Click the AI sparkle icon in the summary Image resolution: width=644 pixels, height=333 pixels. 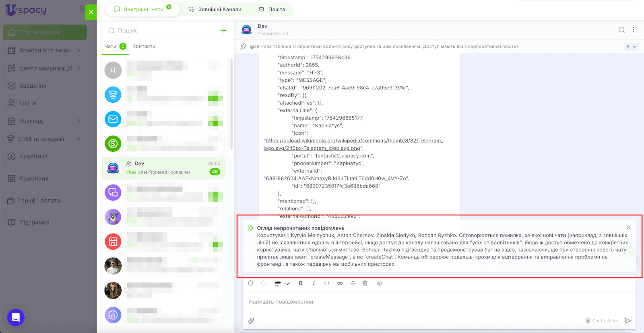pyautogui.click(x=250, y=228)
